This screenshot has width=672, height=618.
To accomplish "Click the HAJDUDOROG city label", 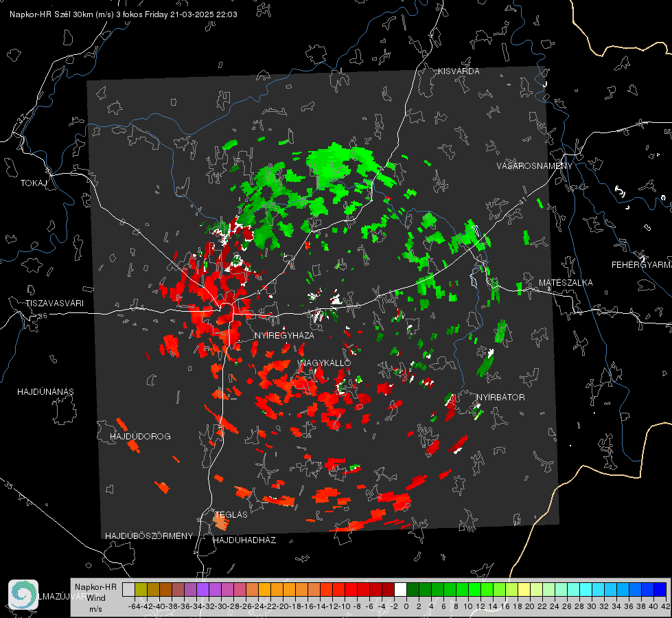I will (140, 436).
